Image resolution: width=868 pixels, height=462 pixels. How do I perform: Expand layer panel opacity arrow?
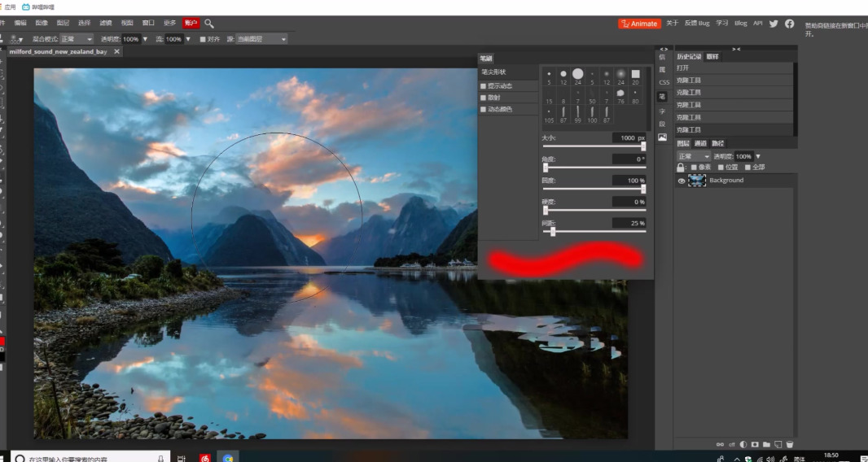point(758,157)
